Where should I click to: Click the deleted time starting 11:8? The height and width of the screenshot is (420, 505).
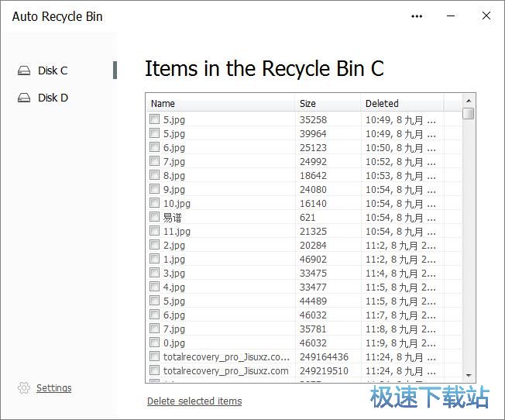[400, 329]
